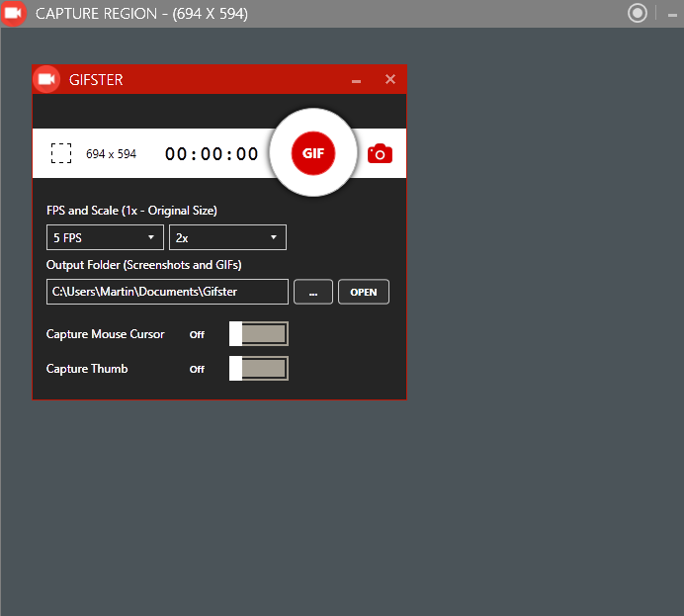Click the Output Folder label
This screenshot has height=616, width=684.
click(144, 265)
